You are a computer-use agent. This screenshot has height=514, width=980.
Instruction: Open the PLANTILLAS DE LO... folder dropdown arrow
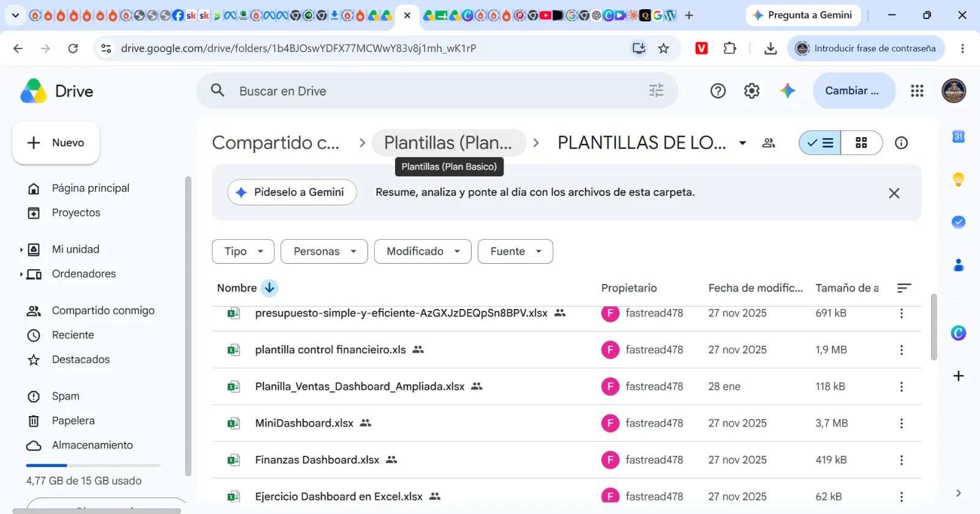(x=742, y=143)
